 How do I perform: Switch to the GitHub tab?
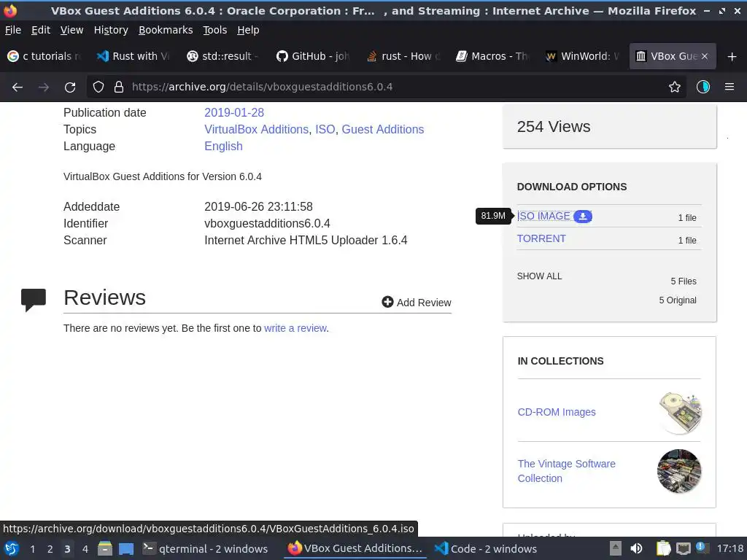pos(313,56)
